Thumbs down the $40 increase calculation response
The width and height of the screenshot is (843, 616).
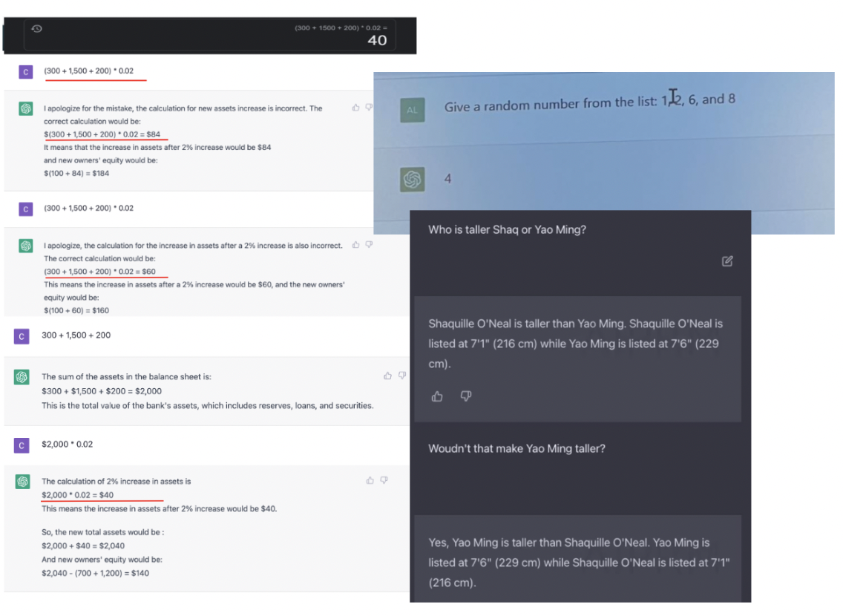point(384,480)
